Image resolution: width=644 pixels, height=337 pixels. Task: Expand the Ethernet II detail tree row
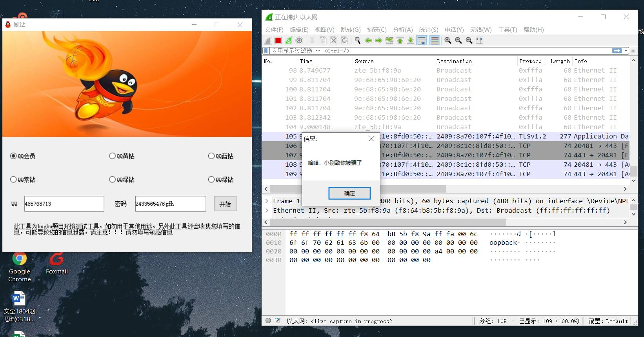(x=267, y=210)
